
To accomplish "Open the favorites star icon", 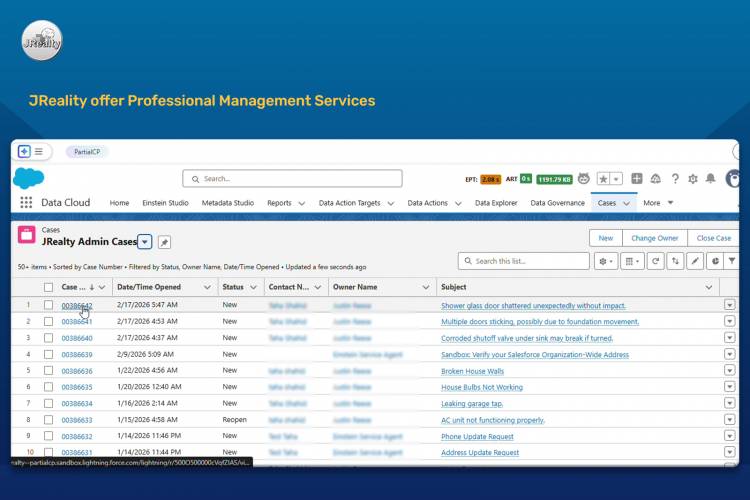I will coord(603,179).
